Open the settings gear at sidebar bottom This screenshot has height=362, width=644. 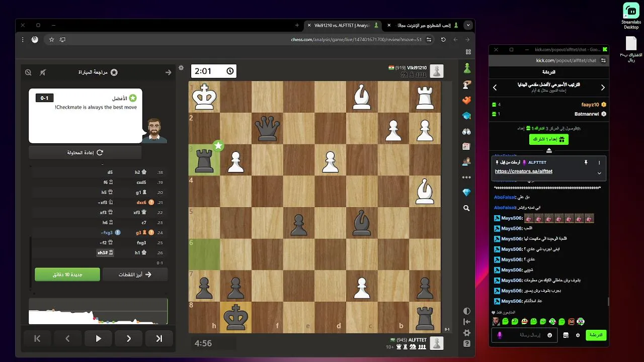point(467,333)
